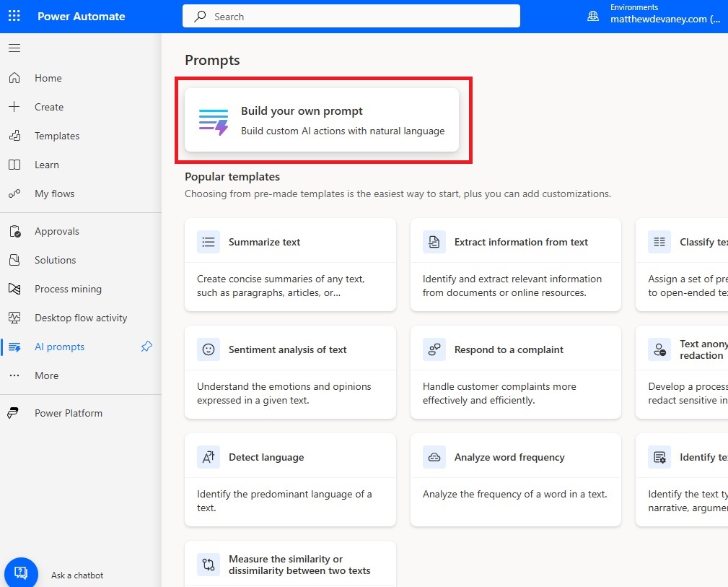Select AI prompts in the sidebar
Image resolution: width=728 pixels, height=587 pixels.
coord(59,347)
